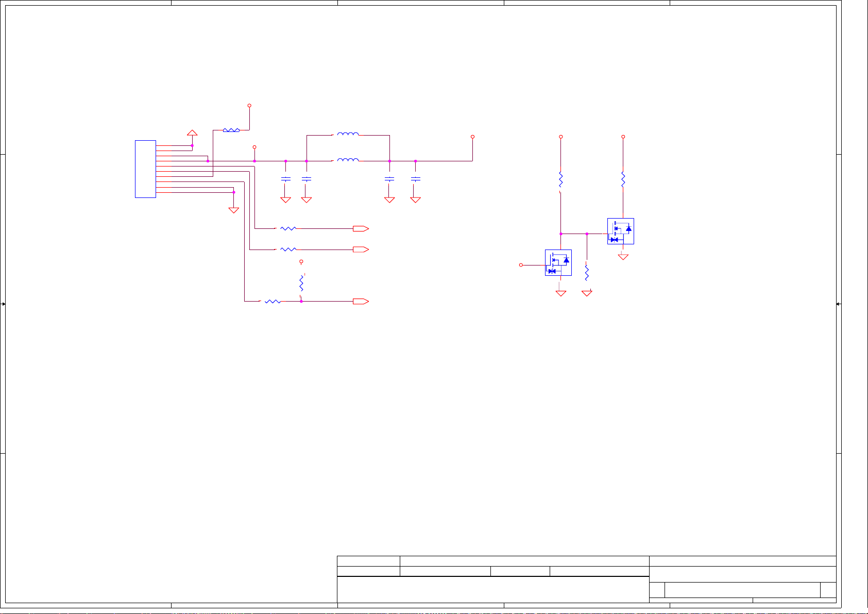The image size is (868, 614).
Task: Select the upper-right MOSFET symbol
Action: (620, 231)
